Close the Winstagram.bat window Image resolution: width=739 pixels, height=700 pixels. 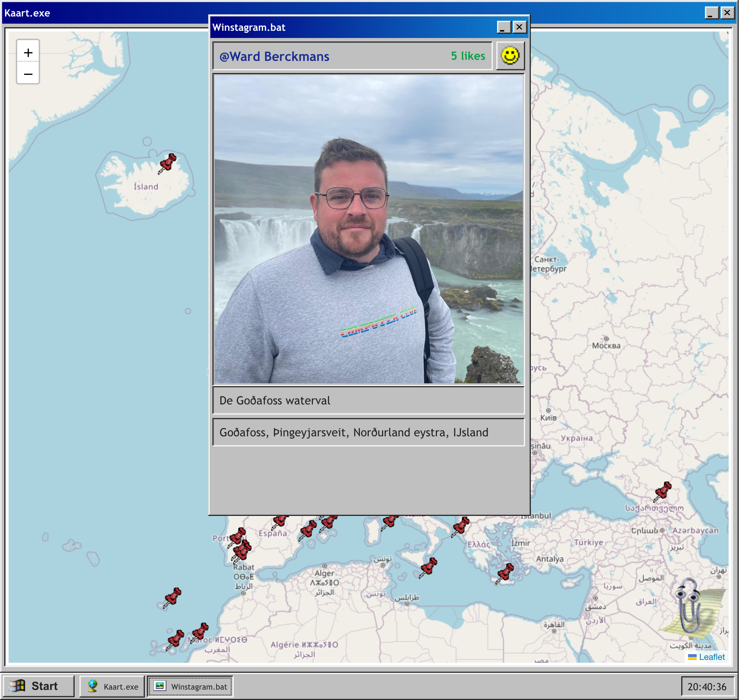tap(519, 27)
